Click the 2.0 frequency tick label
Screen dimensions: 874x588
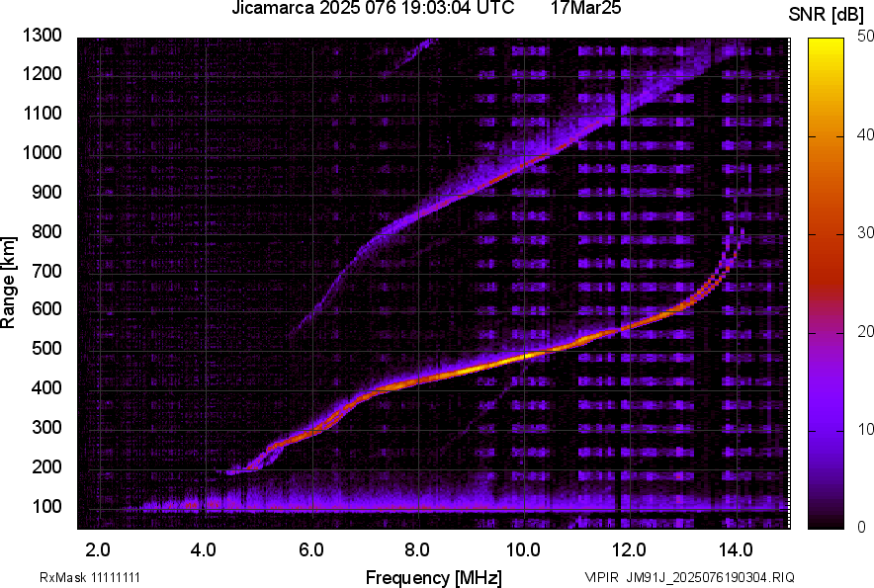point(98,550)
